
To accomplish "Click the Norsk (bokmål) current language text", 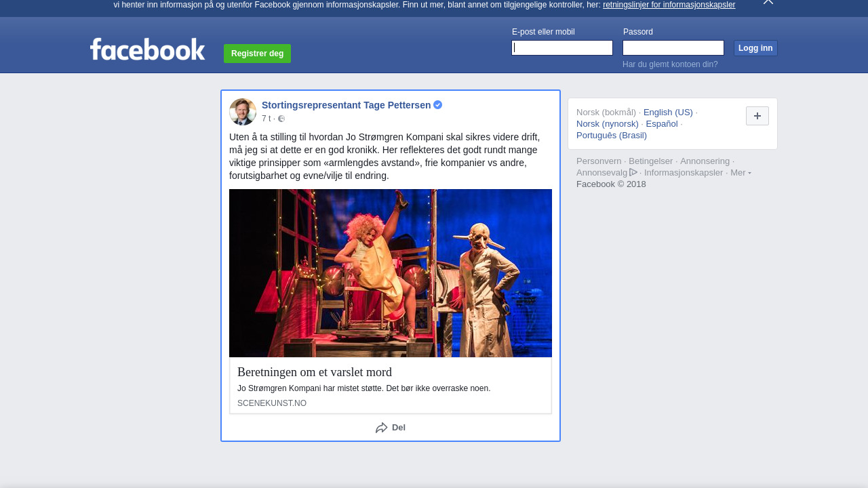I will [x=606, y=113].
